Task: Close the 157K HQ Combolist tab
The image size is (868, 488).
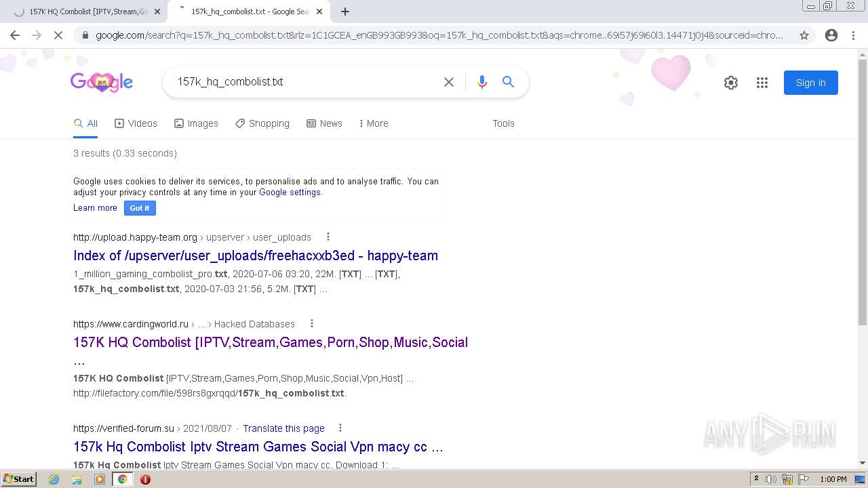Action: pyautogui.click(x=157, y=12)
